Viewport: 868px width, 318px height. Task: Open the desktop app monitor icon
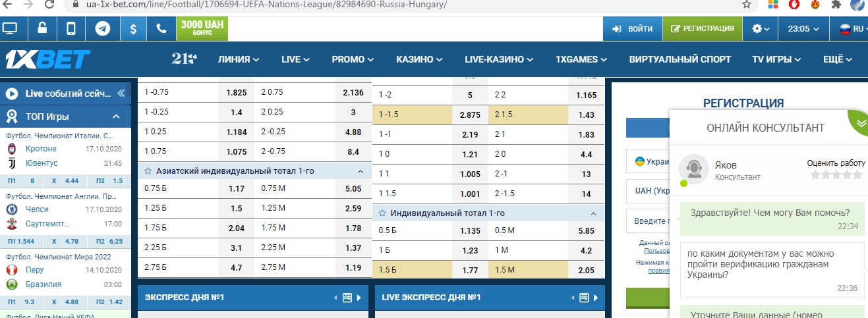pyautogui.click(x=11, y=29)
